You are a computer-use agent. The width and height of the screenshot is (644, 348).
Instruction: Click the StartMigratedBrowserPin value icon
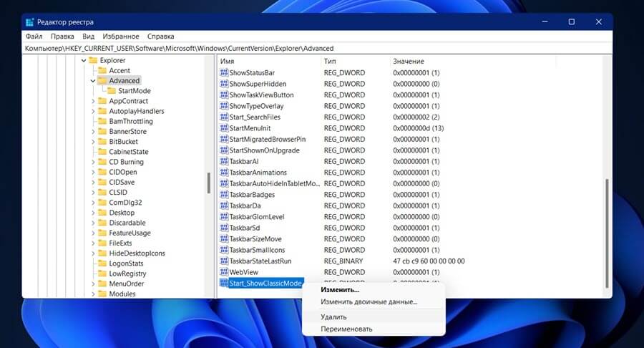[x=224, y=140]
